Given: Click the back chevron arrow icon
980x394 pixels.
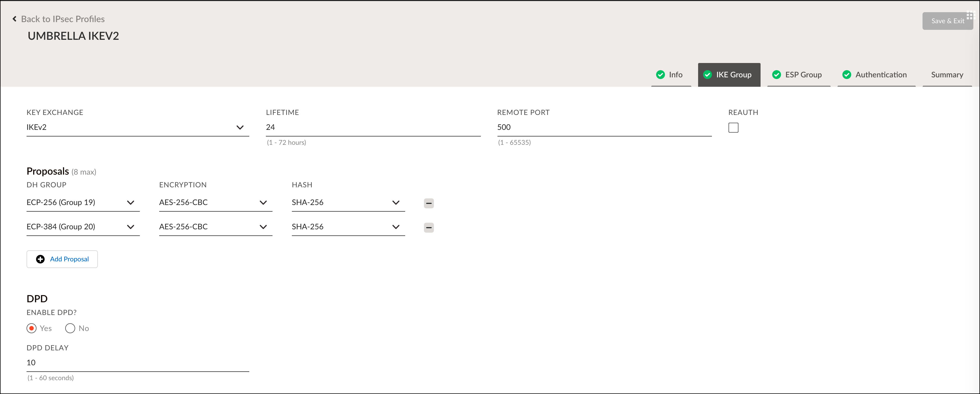Looking at the screenshot, I should [14, 19].
